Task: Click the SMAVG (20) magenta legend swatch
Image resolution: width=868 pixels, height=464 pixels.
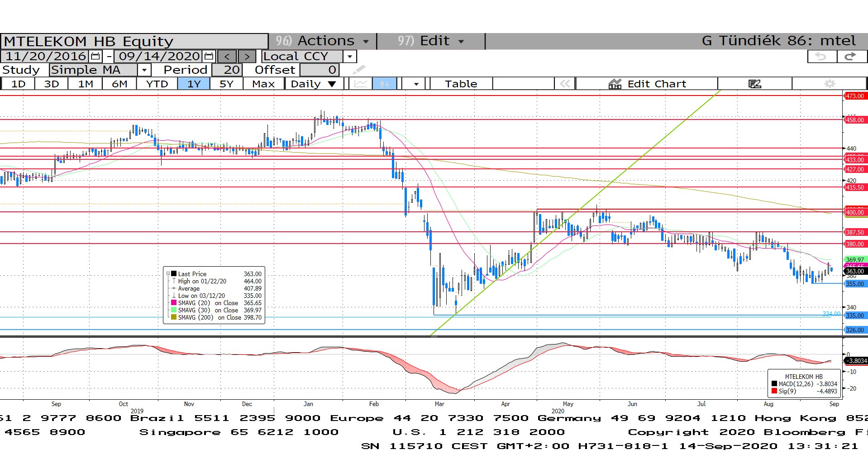Action: (174, 303)
